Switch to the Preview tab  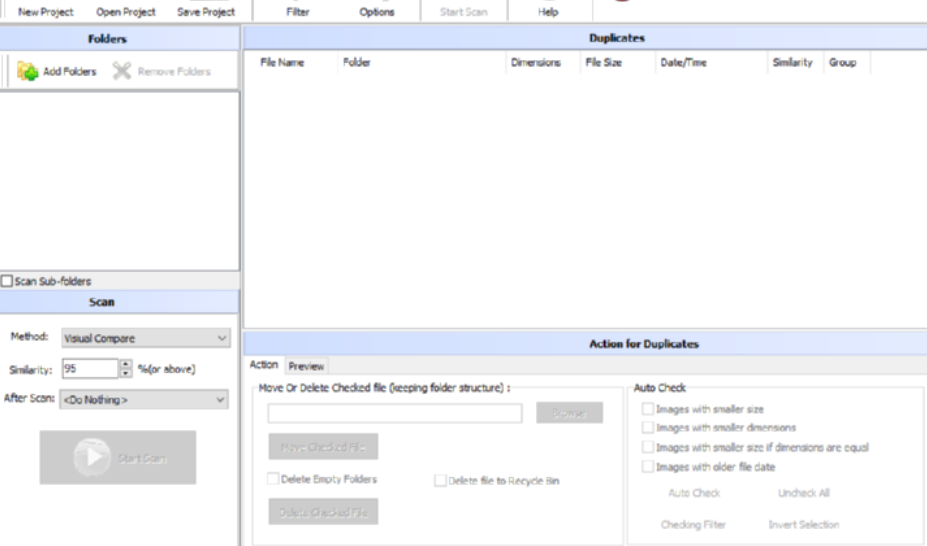306,366
